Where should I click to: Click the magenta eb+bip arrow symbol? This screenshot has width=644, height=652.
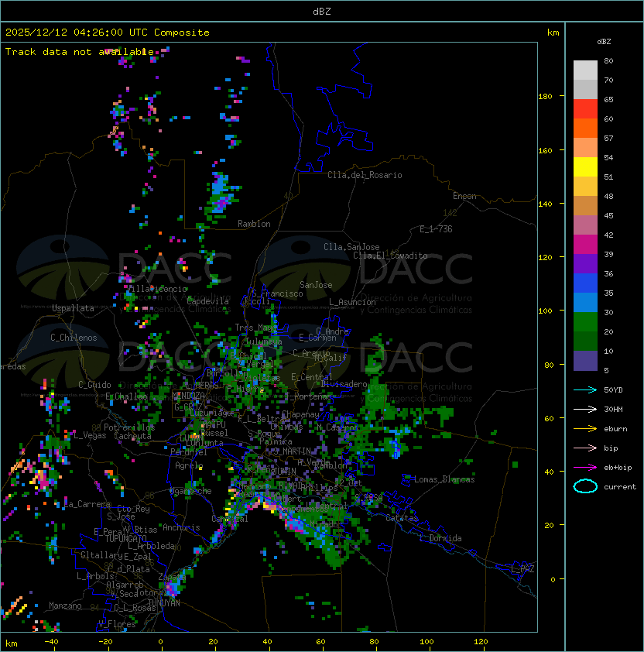click(x=585, y=468)
